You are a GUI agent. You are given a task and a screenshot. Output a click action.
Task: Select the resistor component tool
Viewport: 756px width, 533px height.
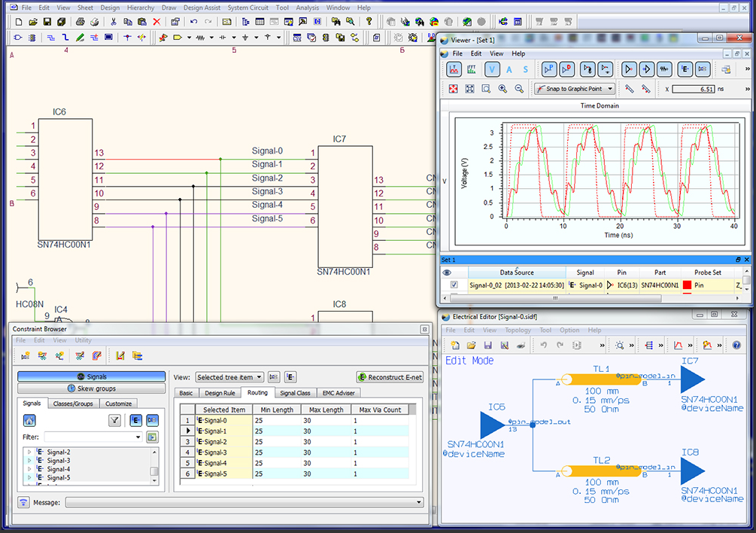pos(200,37)
